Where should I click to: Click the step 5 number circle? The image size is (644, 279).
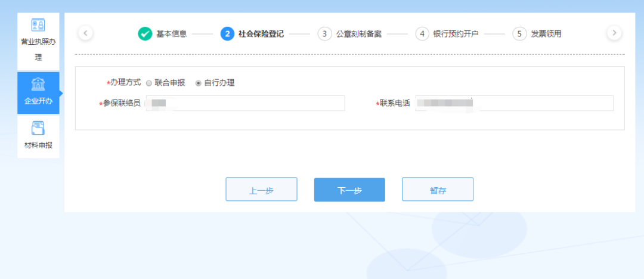(x=519, y=34)
